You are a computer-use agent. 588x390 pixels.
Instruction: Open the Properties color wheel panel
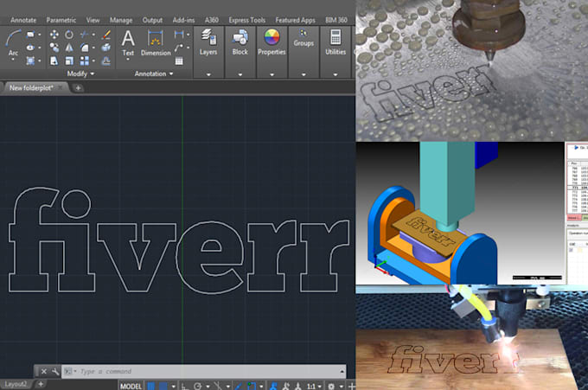click(272, 42)
